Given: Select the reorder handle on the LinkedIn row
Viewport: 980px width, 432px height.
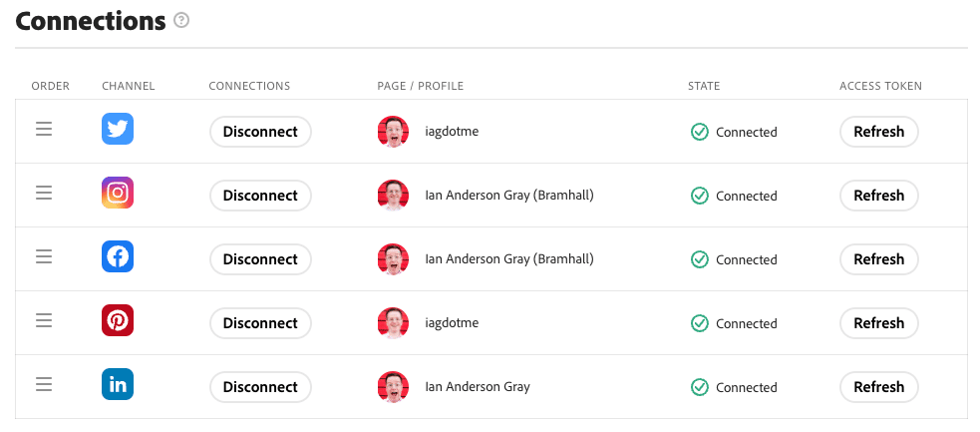Looking at the screenshot, I should 44,384.
